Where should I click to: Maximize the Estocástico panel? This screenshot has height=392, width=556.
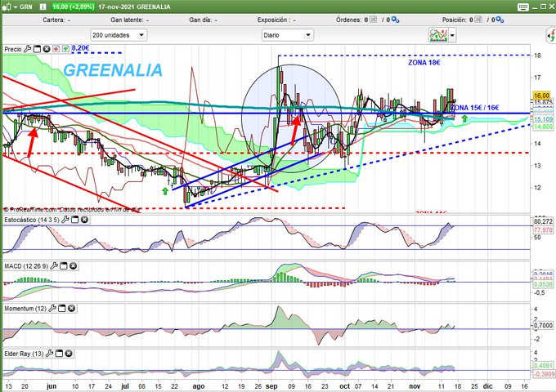75,220
